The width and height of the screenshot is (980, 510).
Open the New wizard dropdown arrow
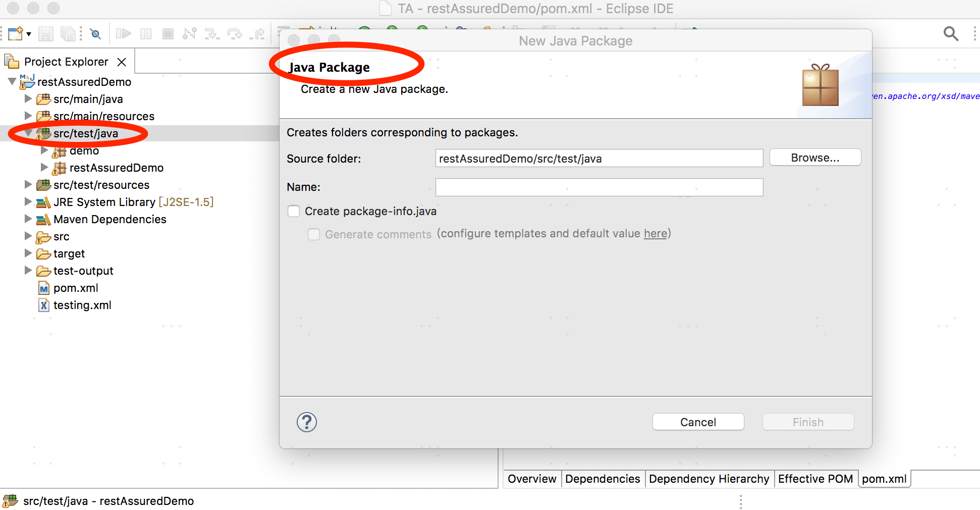(x=29, y=34)
